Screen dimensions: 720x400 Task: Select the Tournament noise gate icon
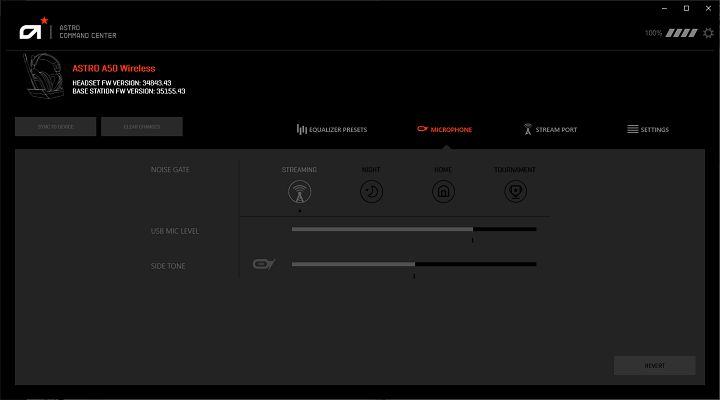pyautogui.click(x=515, y=192)
